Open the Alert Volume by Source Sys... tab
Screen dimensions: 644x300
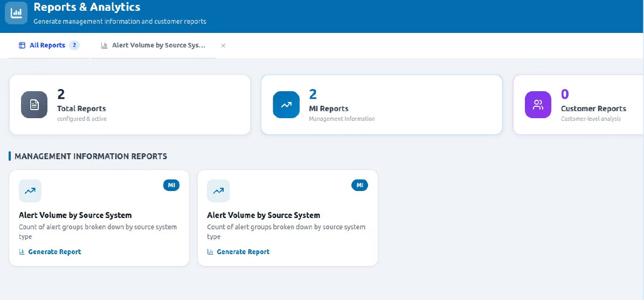[158, 45]
